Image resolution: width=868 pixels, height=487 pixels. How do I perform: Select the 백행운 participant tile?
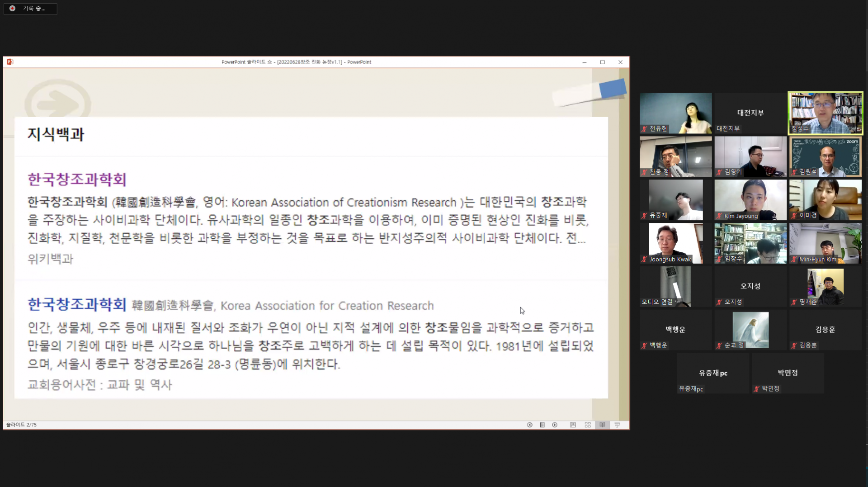[x=675, y=330]
